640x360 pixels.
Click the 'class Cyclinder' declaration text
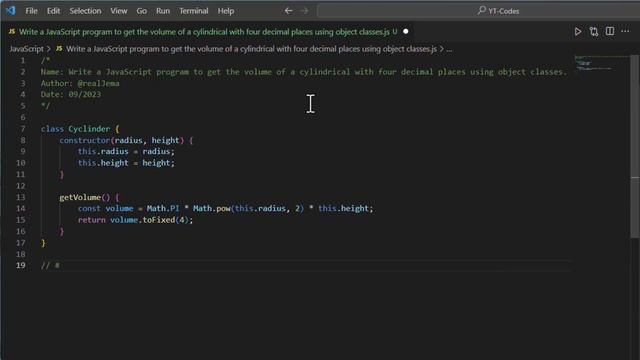(x=76, y=129)
